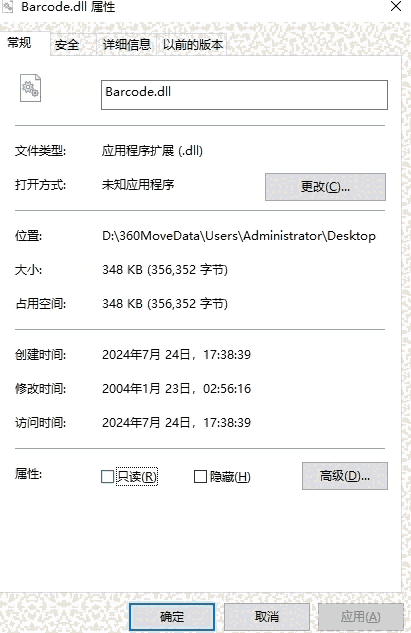411x633 pixels.
Task: Open the 高级(D)... advanced attributes
Action: coord(345,476)
